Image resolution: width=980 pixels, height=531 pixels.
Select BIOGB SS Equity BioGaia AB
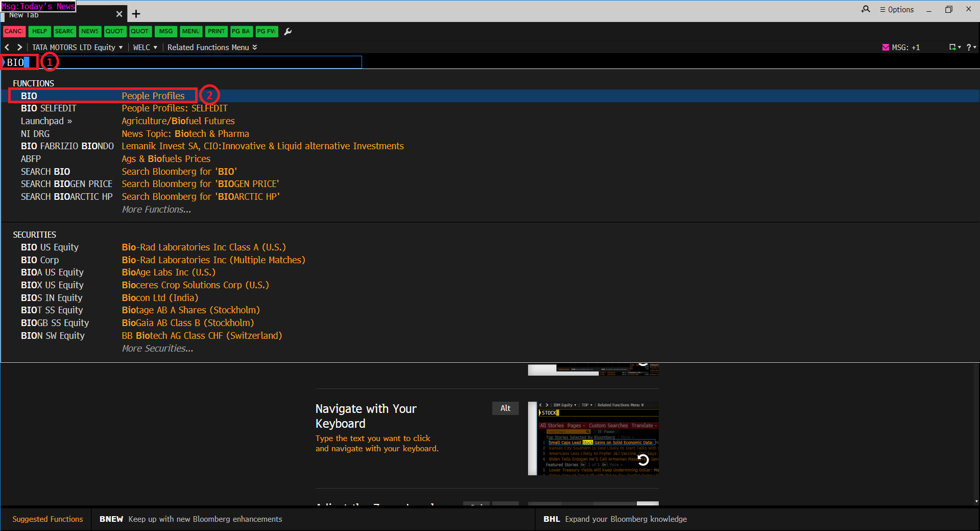490,323
